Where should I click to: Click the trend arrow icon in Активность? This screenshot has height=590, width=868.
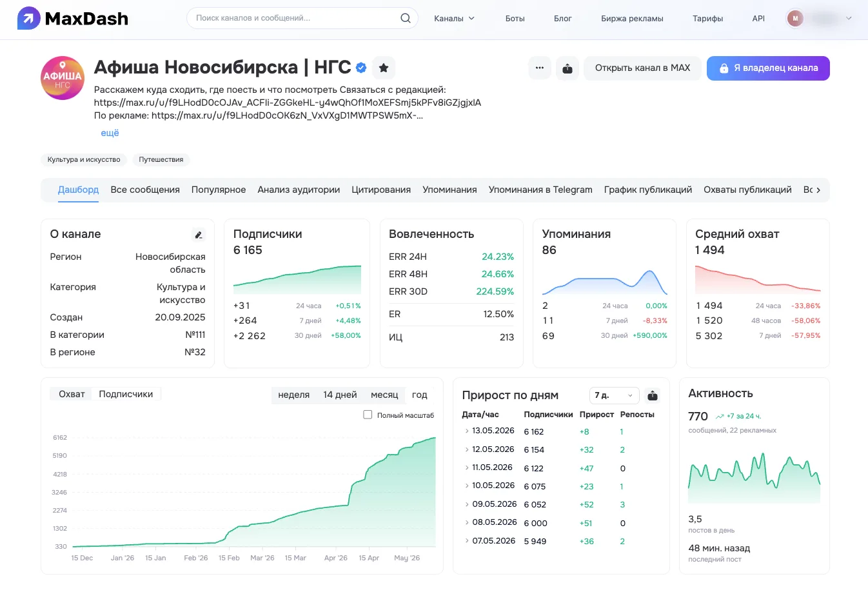click(x=720, y=417)
